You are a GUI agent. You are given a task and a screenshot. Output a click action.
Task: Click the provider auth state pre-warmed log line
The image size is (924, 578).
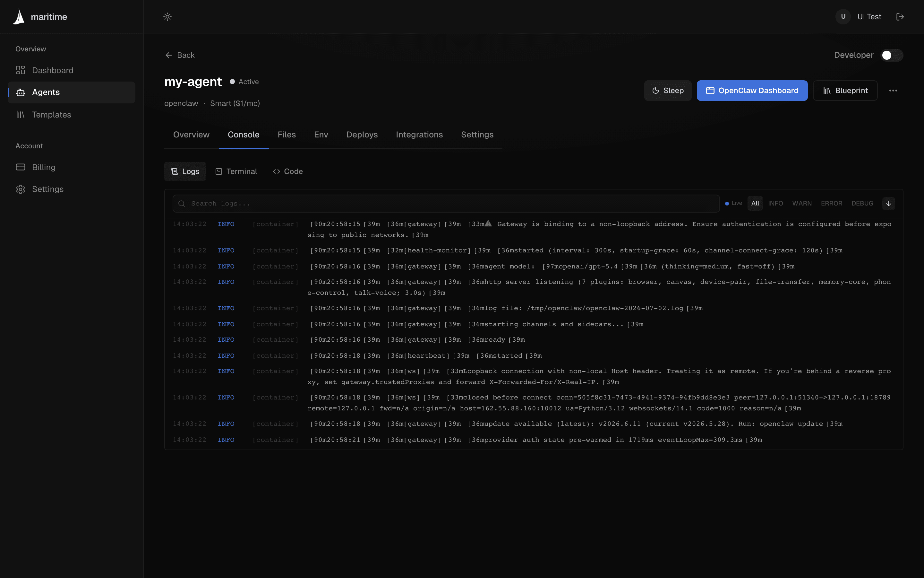534,440
